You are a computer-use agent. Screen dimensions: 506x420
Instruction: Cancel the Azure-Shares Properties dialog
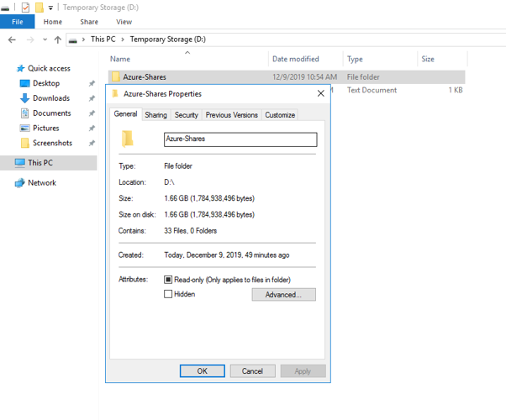[x=252, y=371]
